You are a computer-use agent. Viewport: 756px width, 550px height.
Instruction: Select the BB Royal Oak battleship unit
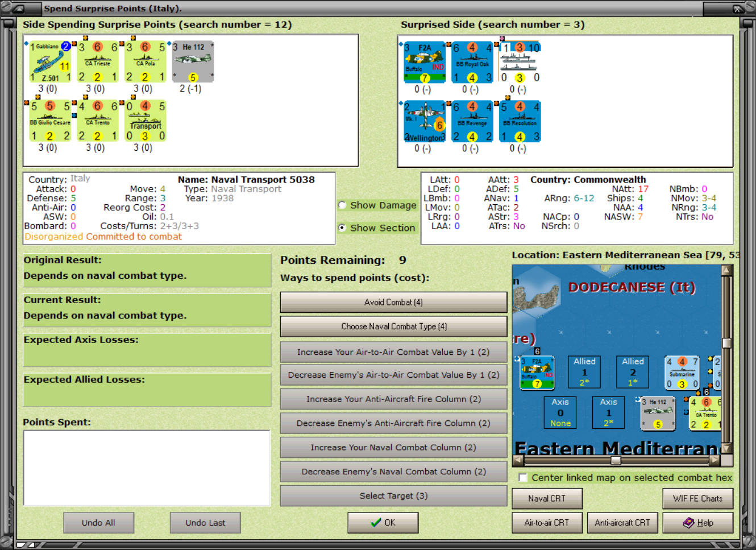(472, 62)
